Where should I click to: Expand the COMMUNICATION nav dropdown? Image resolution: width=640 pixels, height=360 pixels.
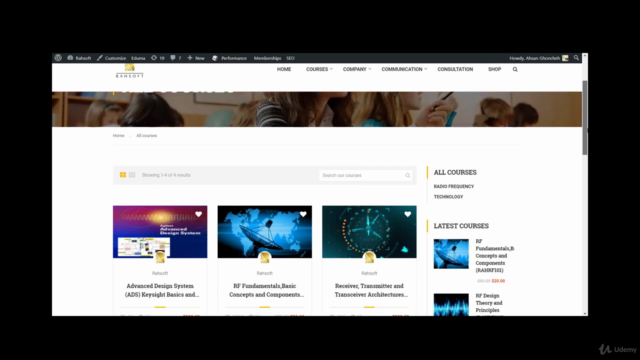[404, 69]
